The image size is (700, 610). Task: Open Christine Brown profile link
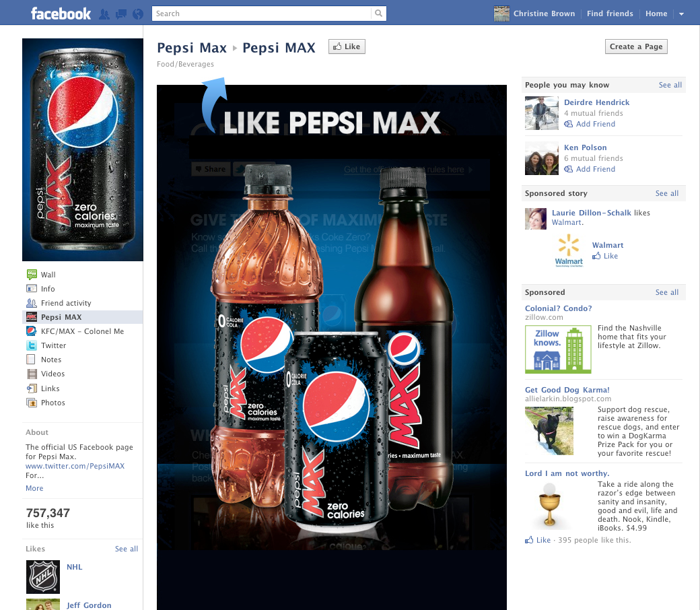[x=545, y=13]
